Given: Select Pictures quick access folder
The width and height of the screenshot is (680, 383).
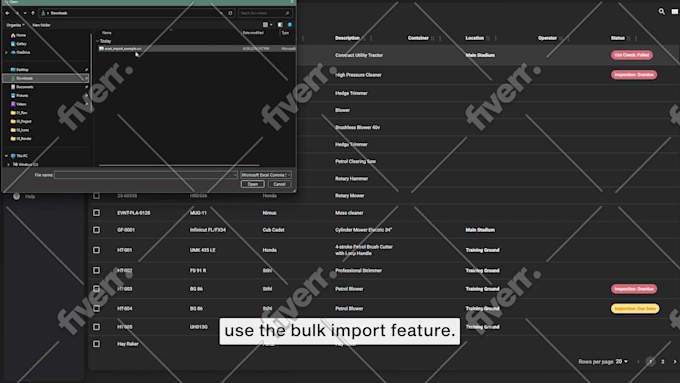Looking at the screenshot, I should point(19,95).
